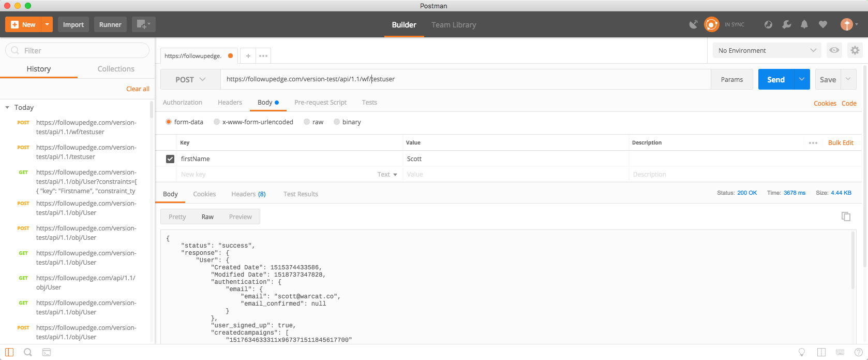Viewport: 868px width, 360px height.
Task: Switch response view to Preview
Action: coord(241,217)
